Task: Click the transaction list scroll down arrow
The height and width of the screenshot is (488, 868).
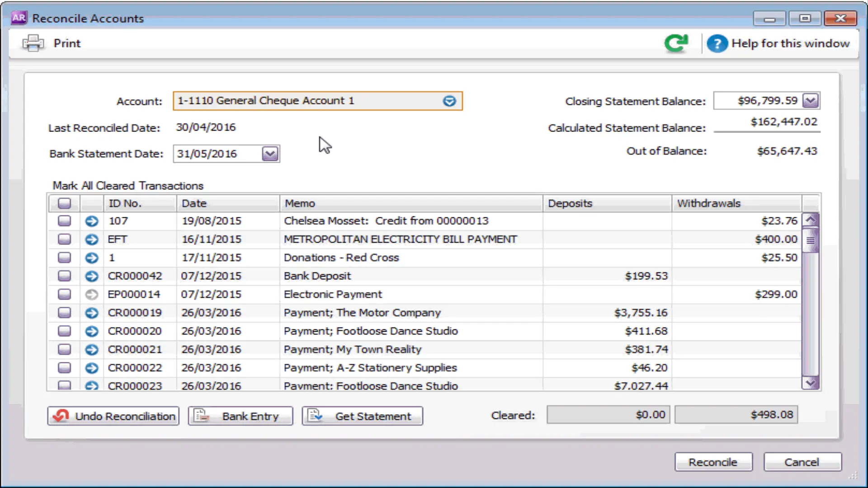Action: point(810,383)
